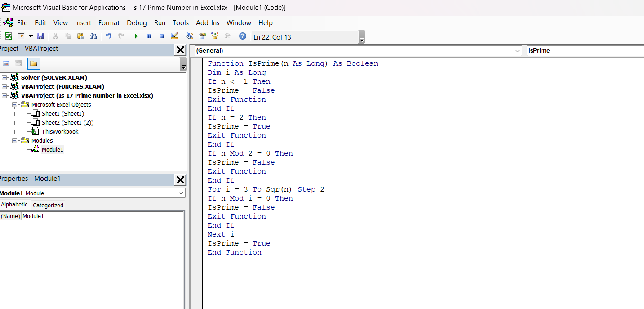Click View Object icon in Project panel
Screen dimensions: 644x309
(18, 63)
